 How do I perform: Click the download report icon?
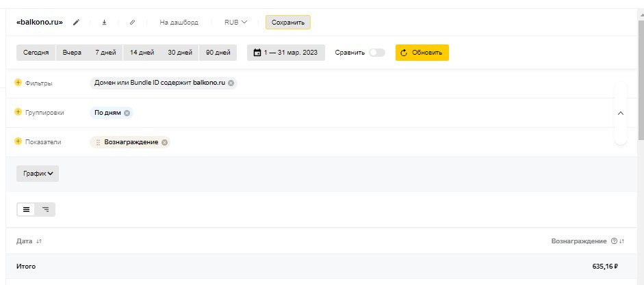pos(105,23)
